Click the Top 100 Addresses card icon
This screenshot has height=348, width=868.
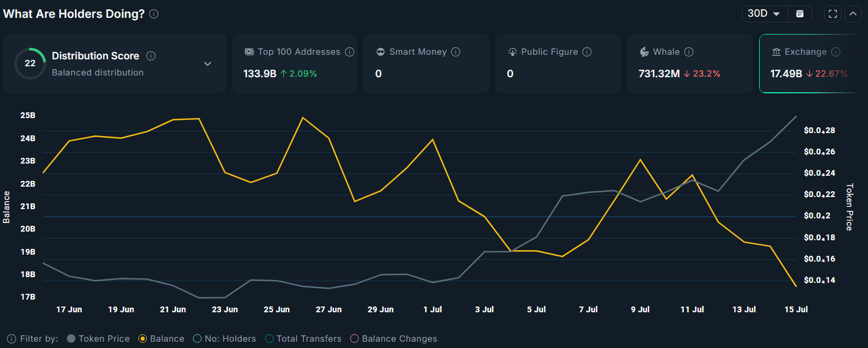[249, 52]
